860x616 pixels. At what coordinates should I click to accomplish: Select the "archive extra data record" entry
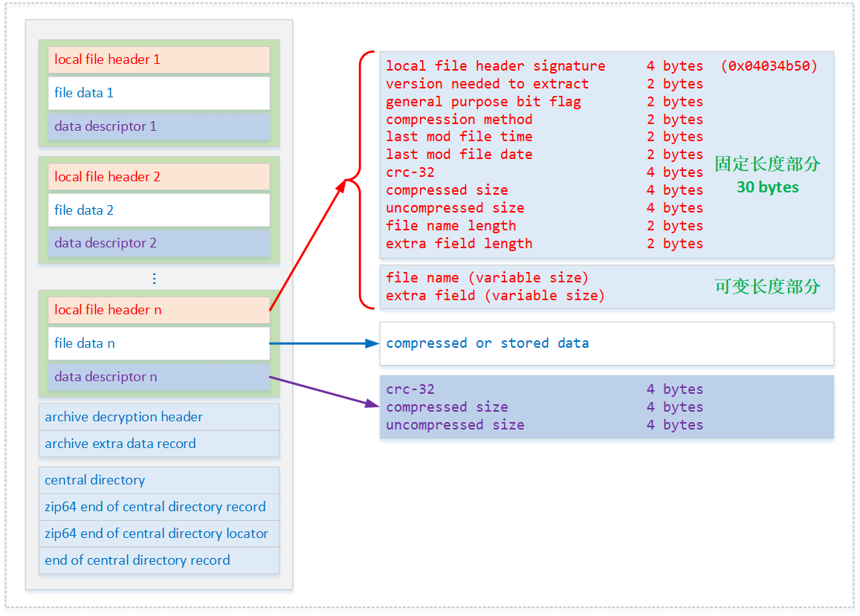[x=158, y=444]
